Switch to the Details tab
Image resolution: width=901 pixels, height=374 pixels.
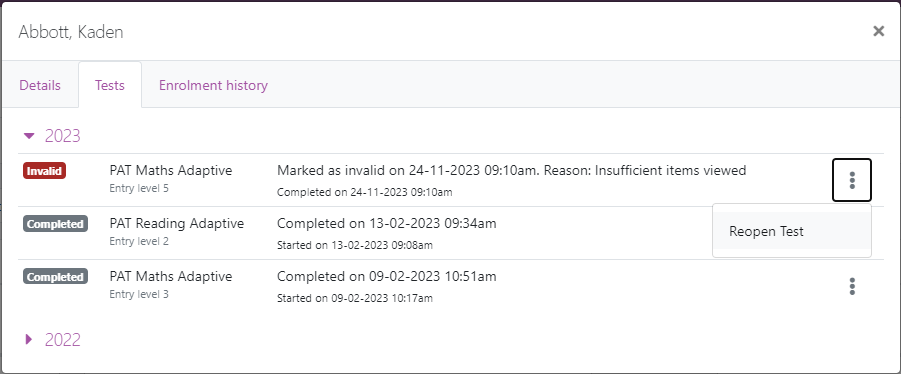(40, 85)
